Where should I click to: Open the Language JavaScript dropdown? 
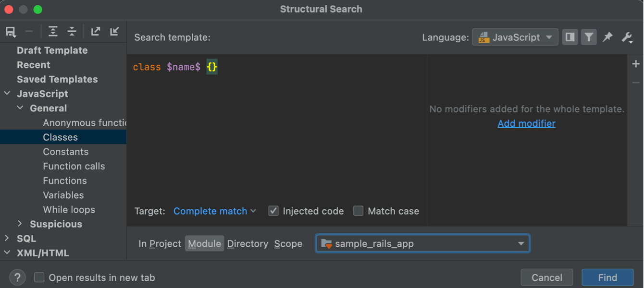tap(515, 37)
